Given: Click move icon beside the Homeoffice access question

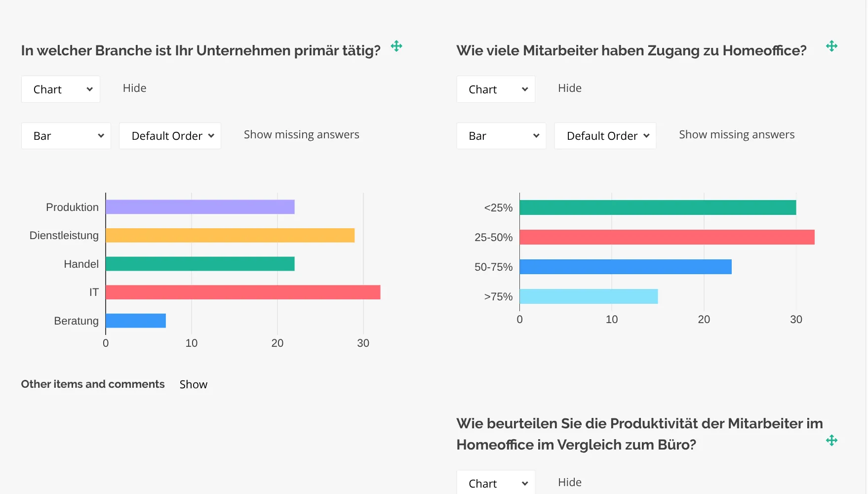Looking at the screenshot, I should point(831,46).
